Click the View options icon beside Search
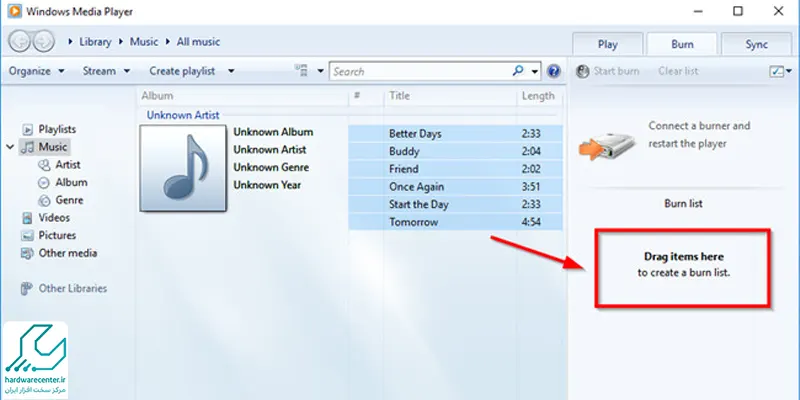 pyautogui.click(x=302, y=71)
